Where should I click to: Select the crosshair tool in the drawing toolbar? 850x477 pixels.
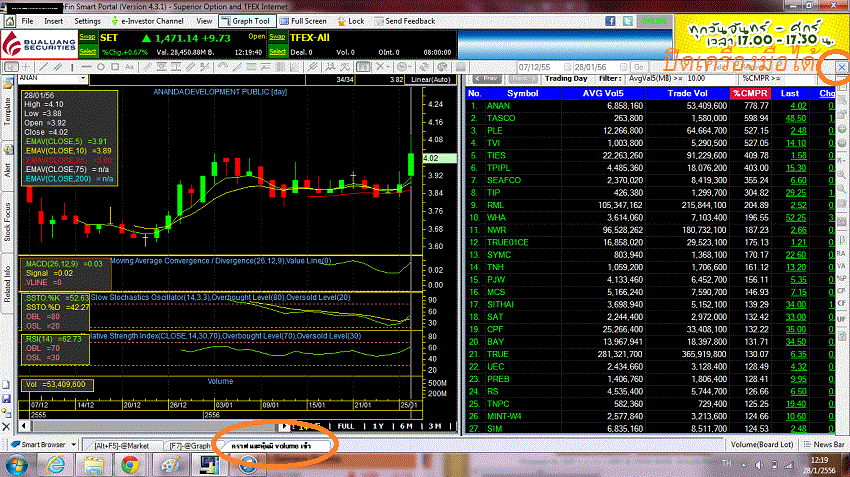[25, 67]
